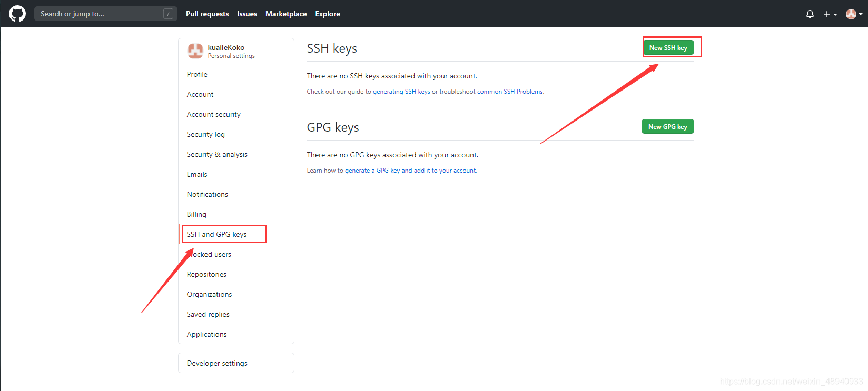The image size is (868, 391).
Task: Open Explore in the top navigation
Action: coord(328,14)
